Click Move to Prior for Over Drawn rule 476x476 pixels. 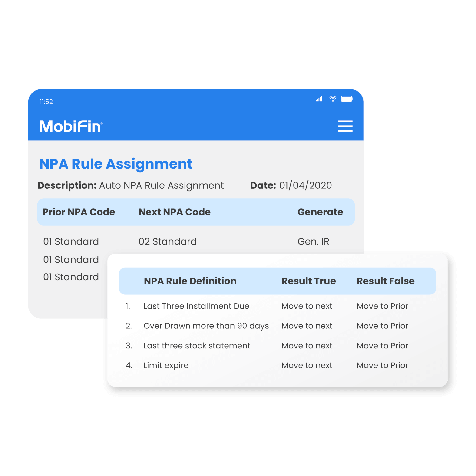click(x=382, y=326)
